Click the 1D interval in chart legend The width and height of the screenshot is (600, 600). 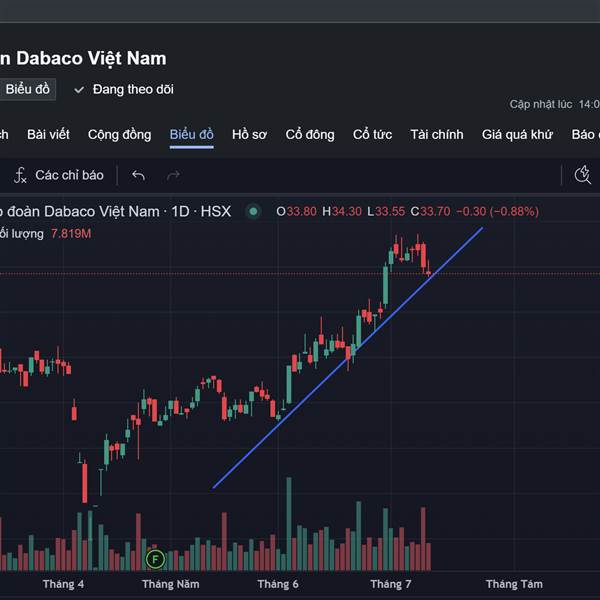coord(180,211)
